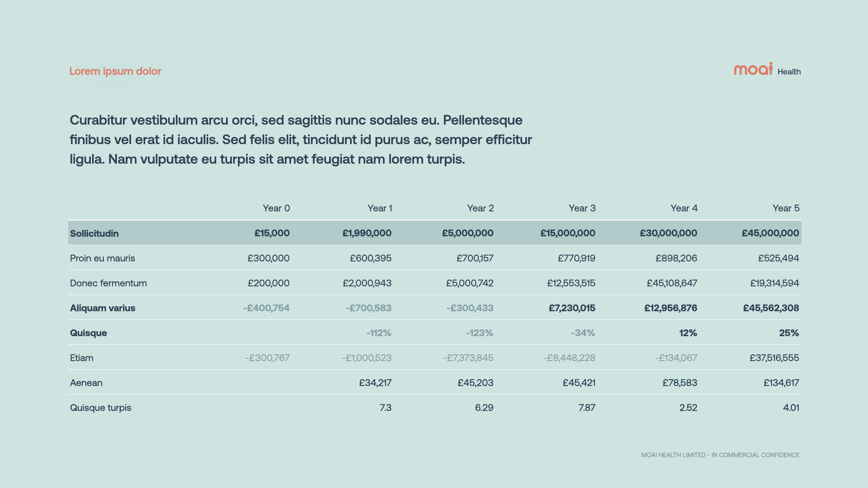
Task: Click the moai Health logo
Action: pyautogui.click(x=767, y=70)
